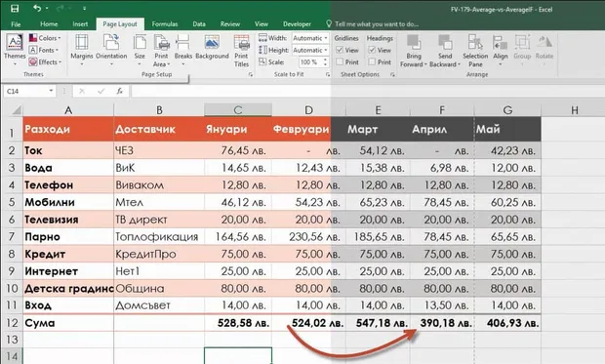Screen dimensions: 605x364
Task: Click the Rotate objects icon
Action: point(544,43)
